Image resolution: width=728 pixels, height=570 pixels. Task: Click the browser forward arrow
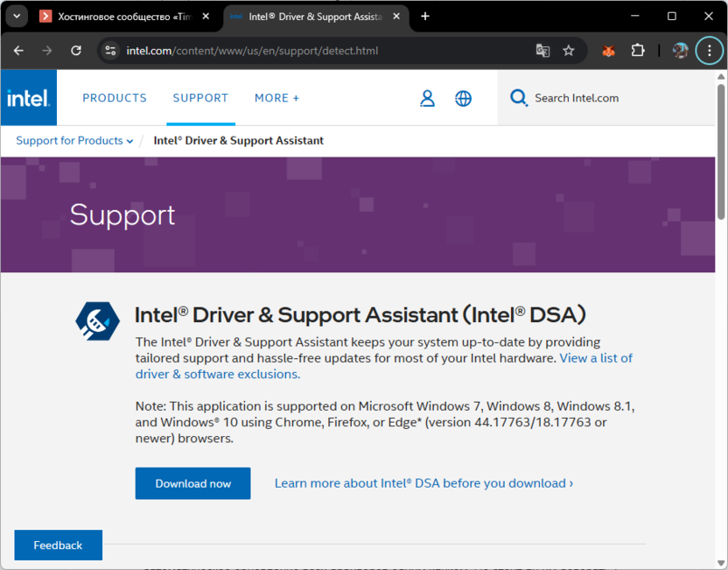tap(47, 51)
